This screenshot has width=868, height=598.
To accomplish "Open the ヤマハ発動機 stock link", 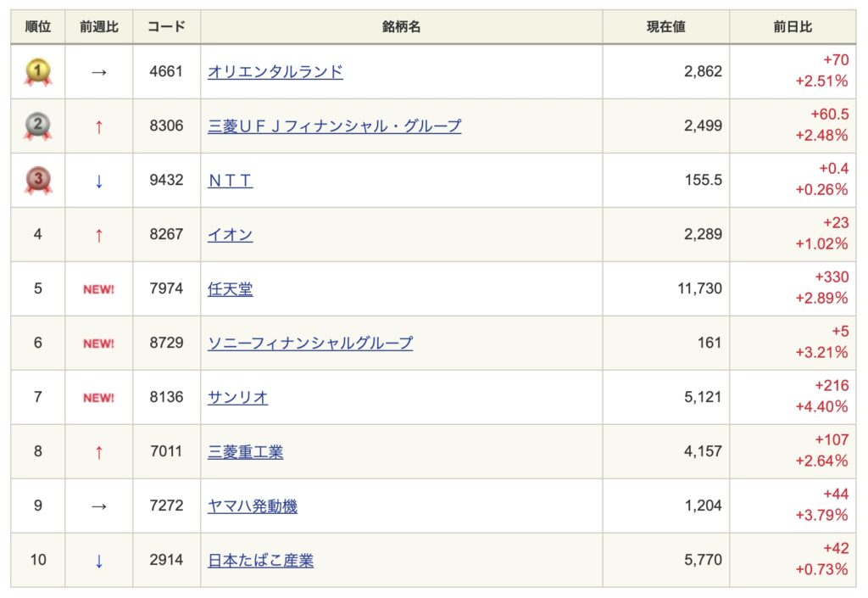I will pos(253,506).
